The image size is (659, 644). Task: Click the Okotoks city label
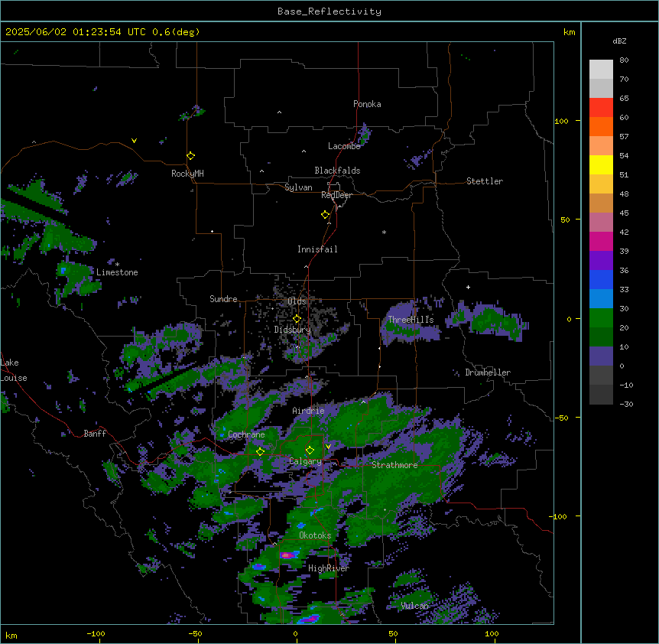point(315,535)
